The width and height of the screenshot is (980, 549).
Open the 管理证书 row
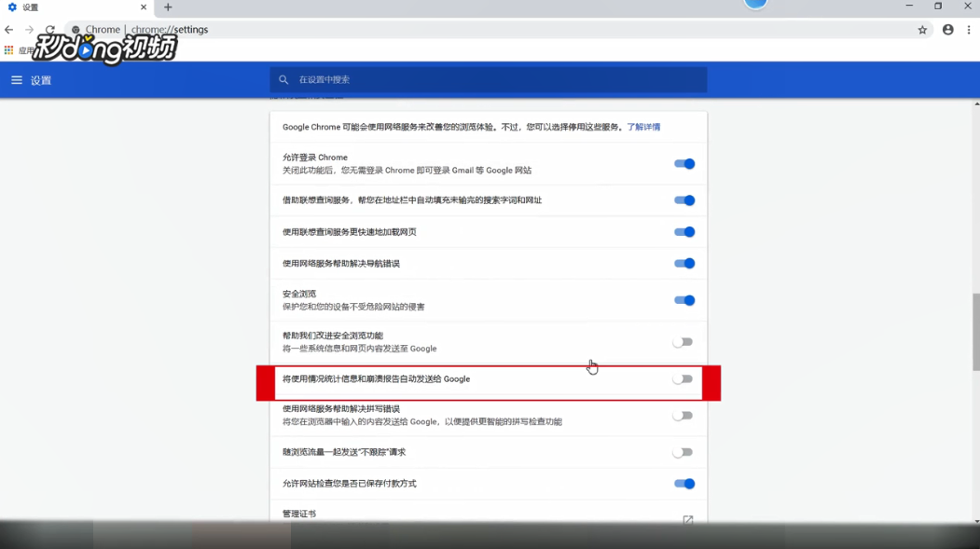(x=488, y=514)
